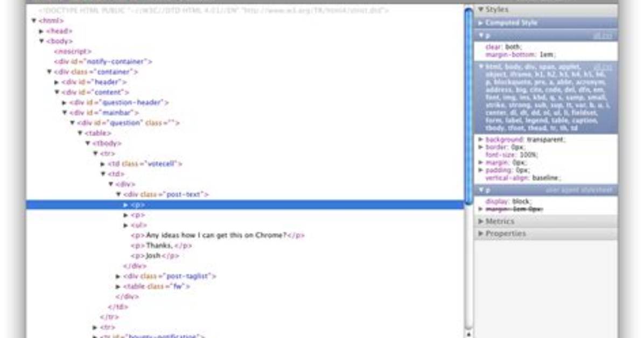644x338 pixels.
Task: Expand the head element node
Action: (41, 31)
